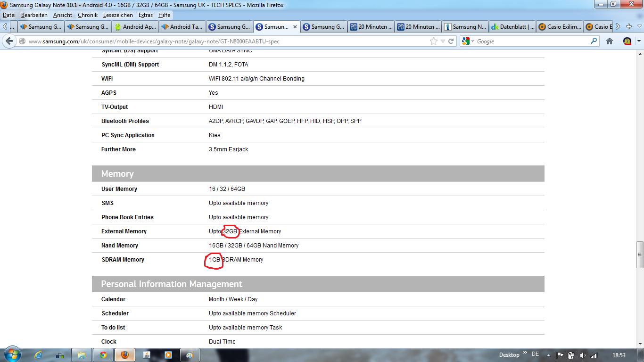
Task: Go back with the Firefox back arrow
Action: point(9,41)
